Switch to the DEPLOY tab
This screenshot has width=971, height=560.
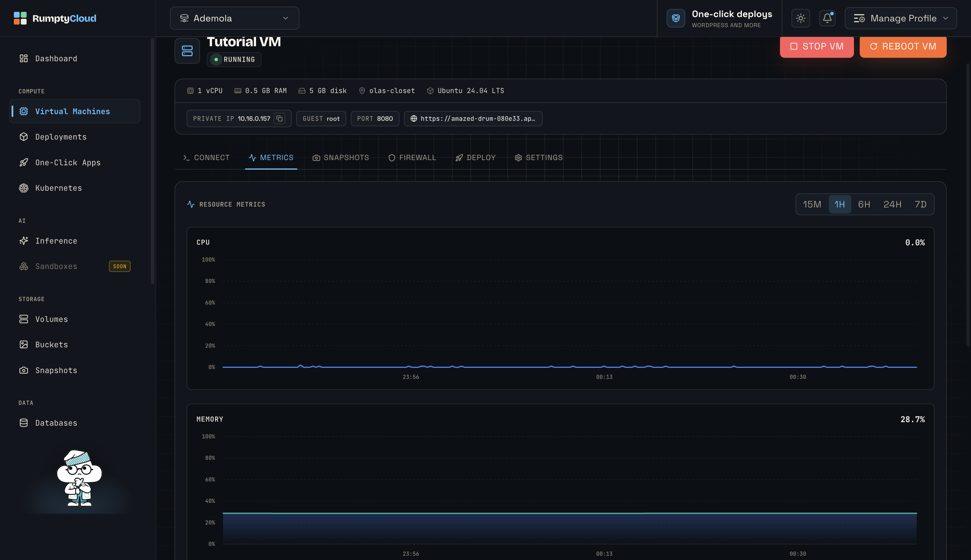click(475, 158)
